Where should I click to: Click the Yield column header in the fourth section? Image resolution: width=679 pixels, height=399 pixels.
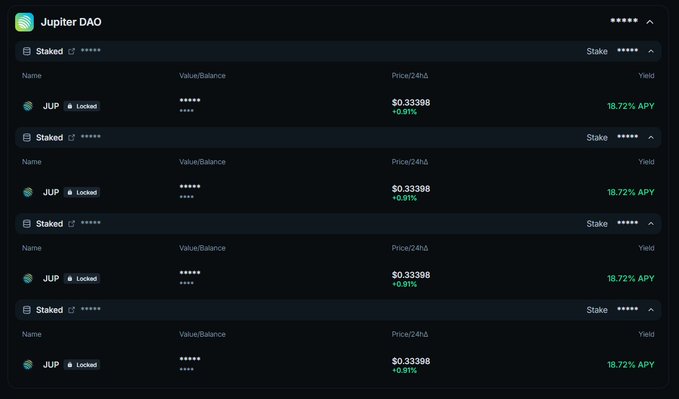tap(646, 334)
